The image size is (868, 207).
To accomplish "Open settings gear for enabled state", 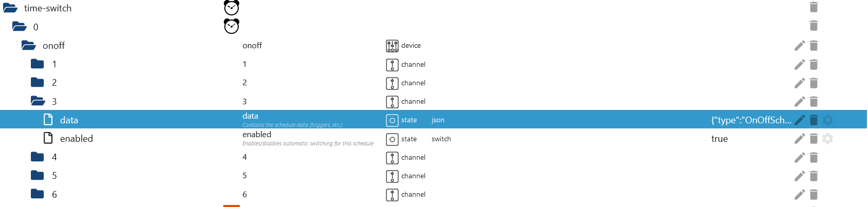I will [827, 139].
